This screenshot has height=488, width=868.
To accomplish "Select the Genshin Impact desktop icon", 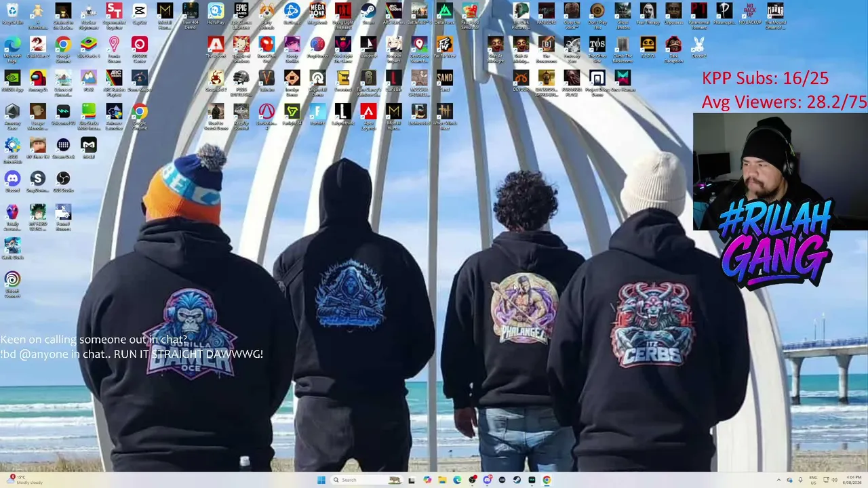I will (394, 49).
